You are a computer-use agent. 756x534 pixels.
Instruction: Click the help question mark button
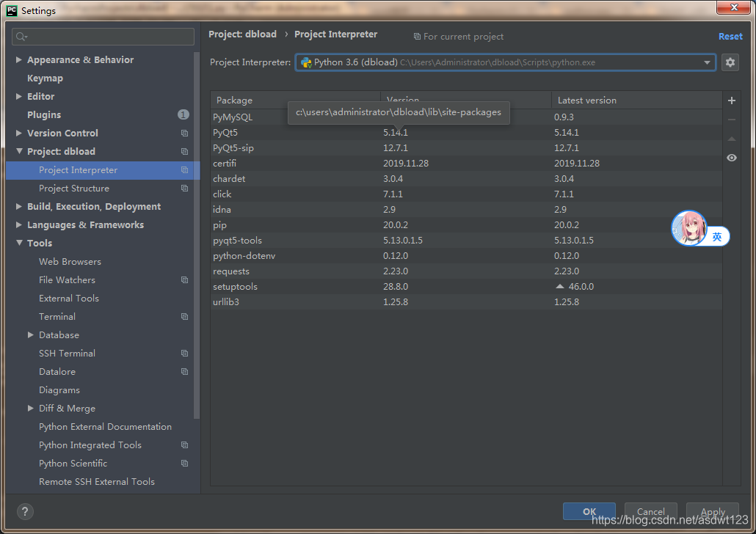tap(25, 511)
